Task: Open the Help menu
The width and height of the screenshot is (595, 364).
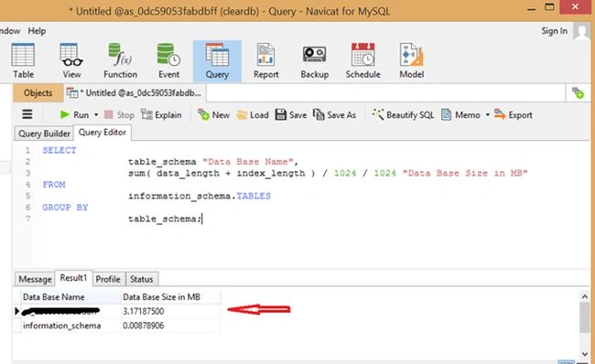Action: tap(37, 31)
